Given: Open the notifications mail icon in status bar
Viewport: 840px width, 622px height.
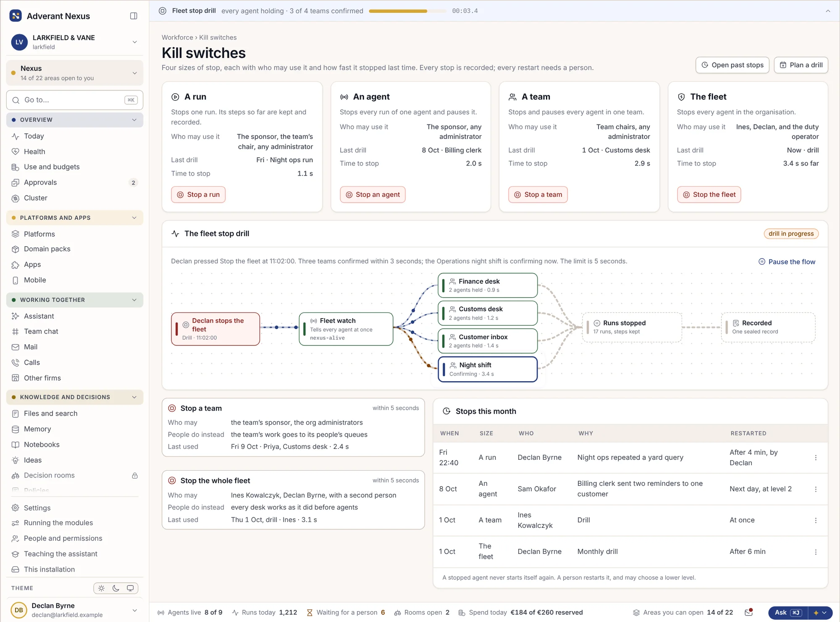Looking at the screenshot, I should [748, 612].
